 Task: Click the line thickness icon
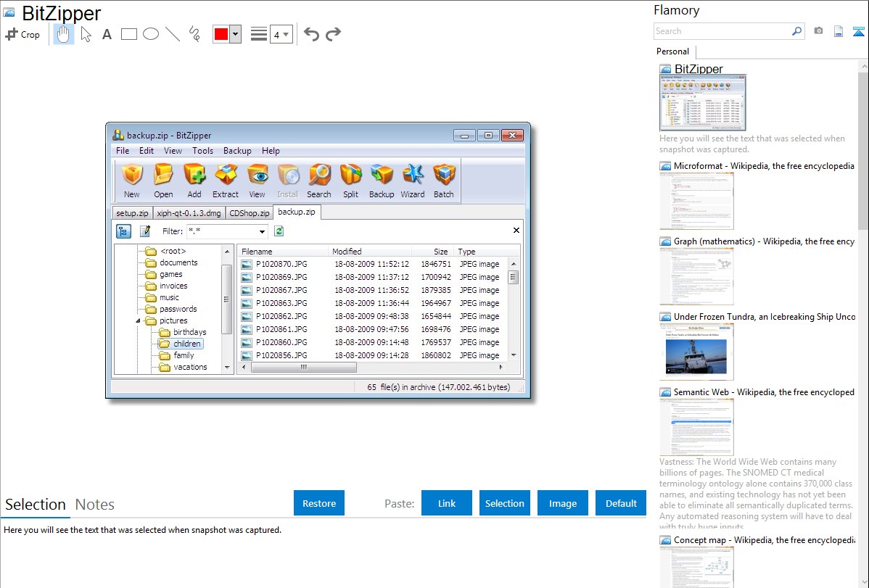coord(258,34)
